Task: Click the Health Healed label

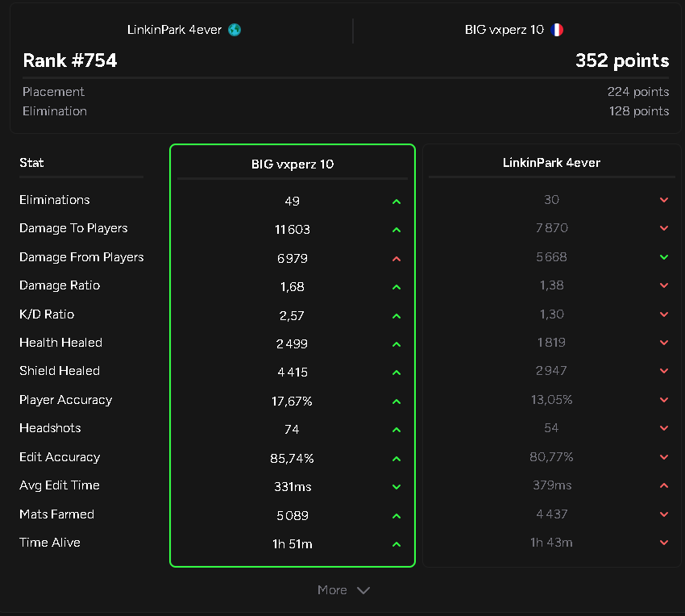Action: (60, 343)
